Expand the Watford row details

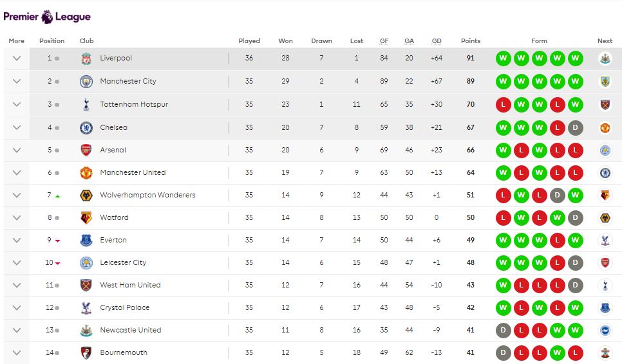(17, 217)
